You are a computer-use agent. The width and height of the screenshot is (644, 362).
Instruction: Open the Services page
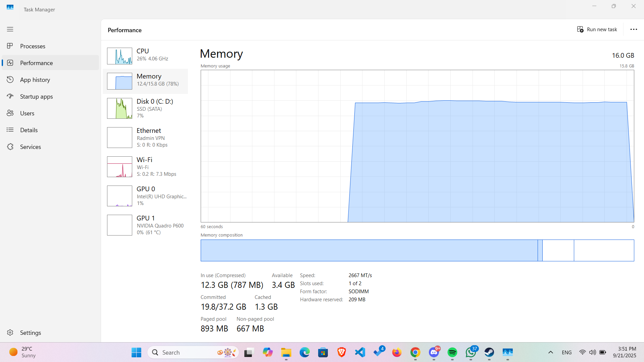50,147
